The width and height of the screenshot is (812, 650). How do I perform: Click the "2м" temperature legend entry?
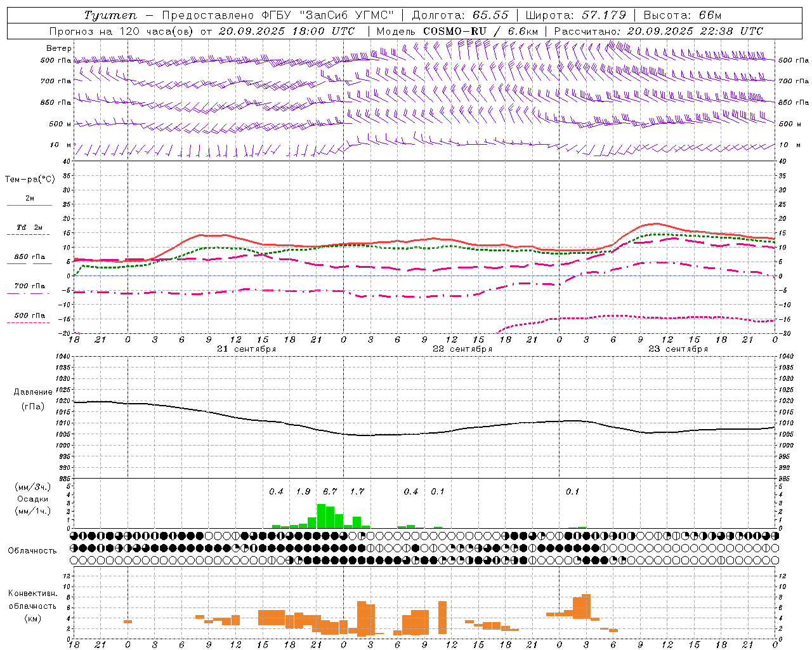pyautogui.click(x=30, y=199)
